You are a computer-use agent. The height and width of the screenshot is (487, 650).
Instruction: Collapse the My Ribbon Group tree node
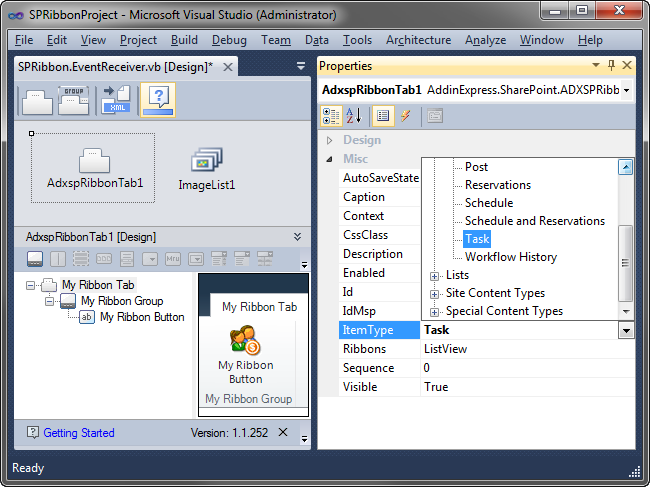[49, 301]
